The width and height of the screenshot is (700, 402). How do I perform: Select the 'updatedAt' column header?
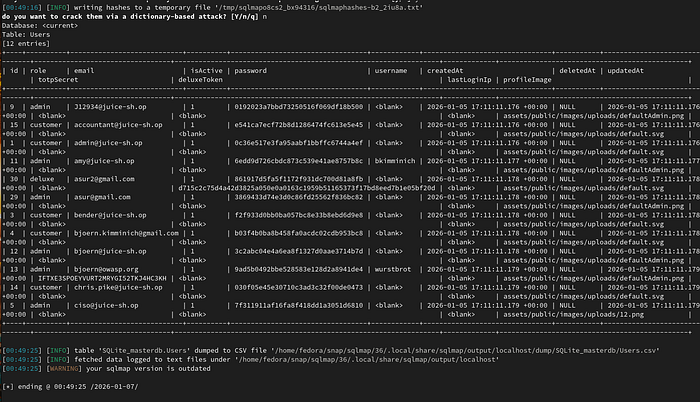625,71
